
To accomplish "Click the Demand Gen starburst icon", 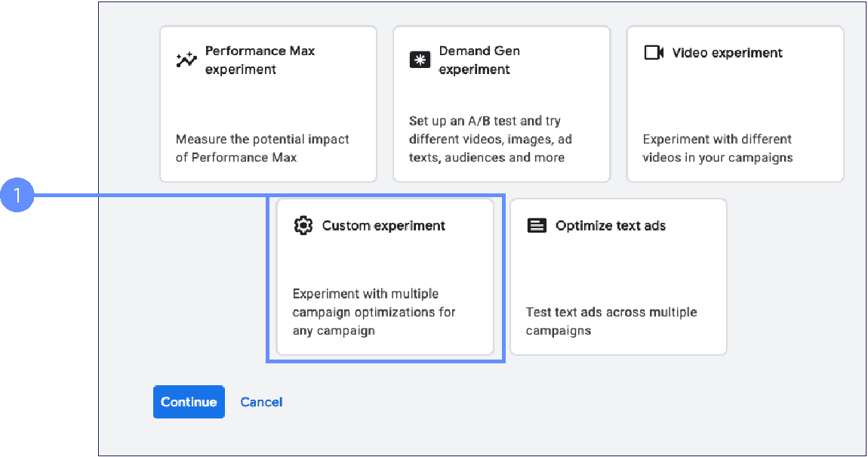I will pyautogui.click(x=420, y=60).
